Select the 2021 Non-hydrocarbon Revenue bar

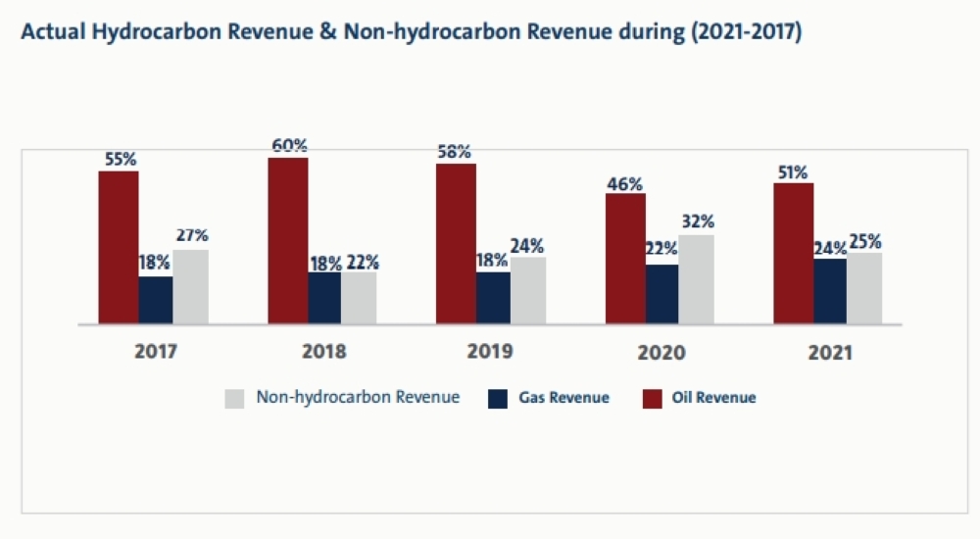click(x=864, y=288)
